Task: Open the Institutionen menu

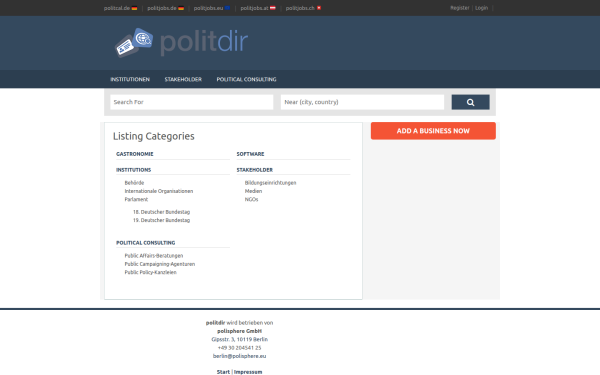Action: [130, 79]
